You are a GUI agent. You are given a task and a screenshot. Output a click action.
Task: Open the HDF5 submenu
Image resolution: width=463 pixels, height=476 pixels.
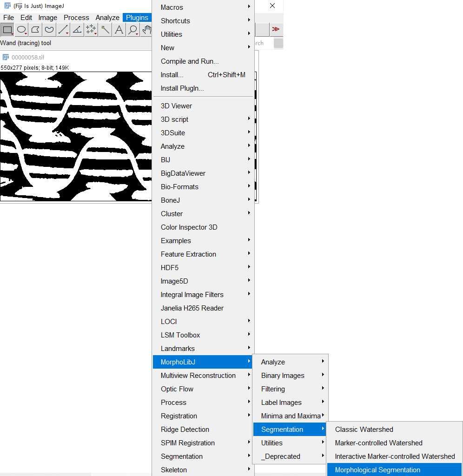tap(203, 267)
